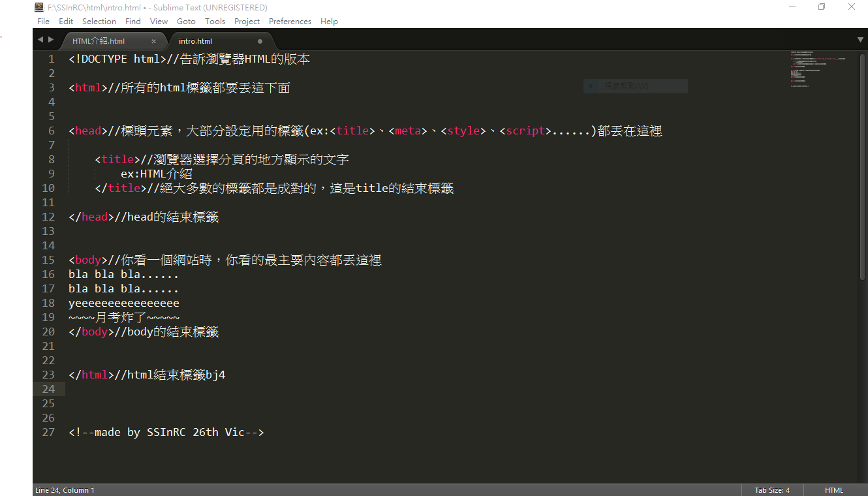
Task: Click the closing </html> tag on line 23
Action: point(91,375)
